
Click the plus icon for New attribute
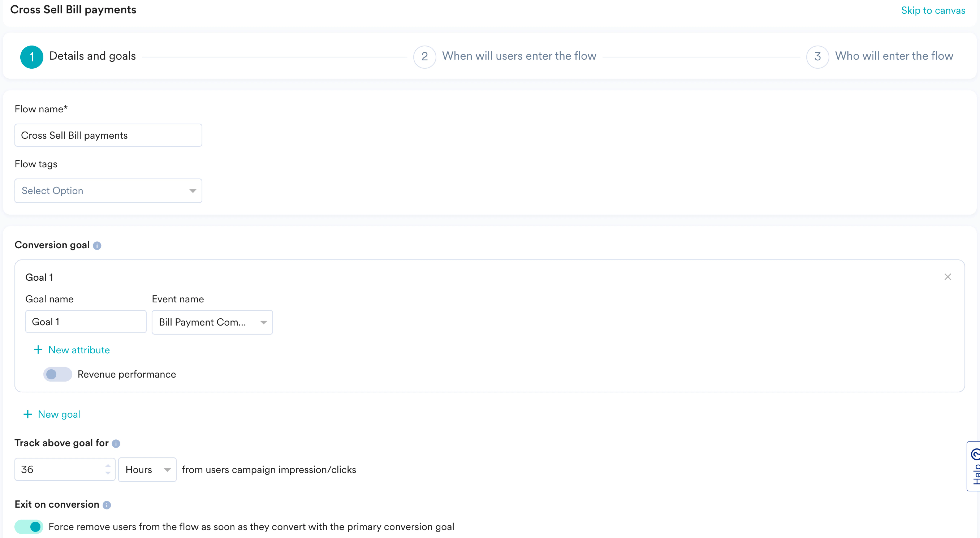pos(38,350)
